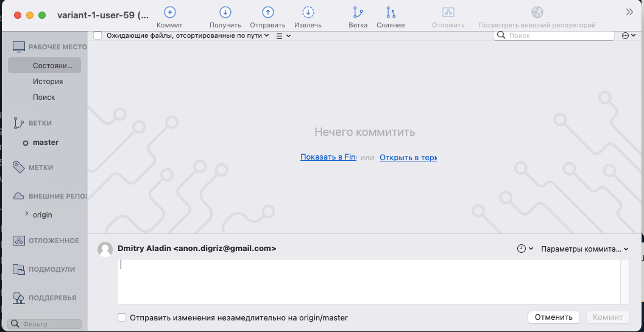This screenshot has height=332, width=644.
Task: Click the monitor icon beside РАБОЧЕЕ МЕСТО
Action: pyautogui.click(x=18, y=47)
